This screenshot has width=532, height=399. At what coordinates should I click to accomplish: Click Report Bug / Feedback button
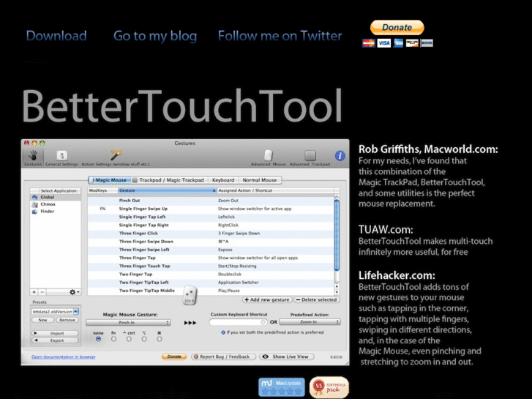[x=224, y=357]
